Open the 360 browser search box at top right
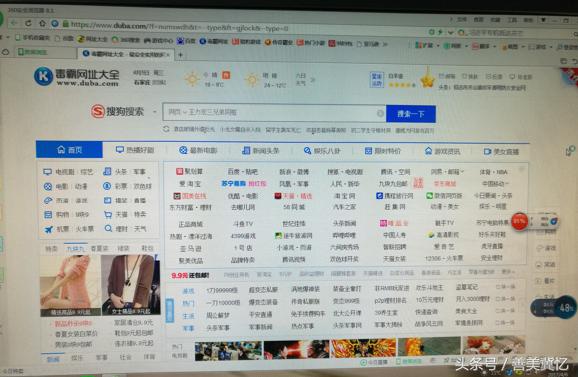 pos(514,33)
